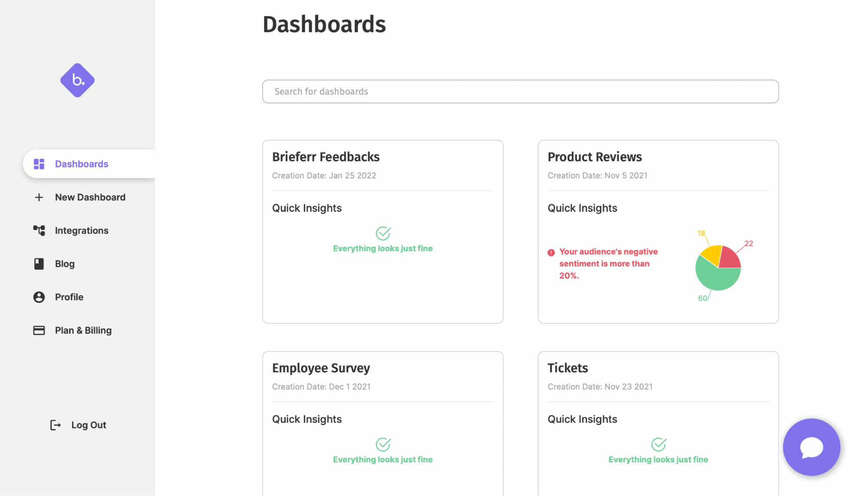Open the Dashboards menu item
Image resolution: width=868 pixels, height=496 pixels.
pyautogui.click(x=89, y=164)
